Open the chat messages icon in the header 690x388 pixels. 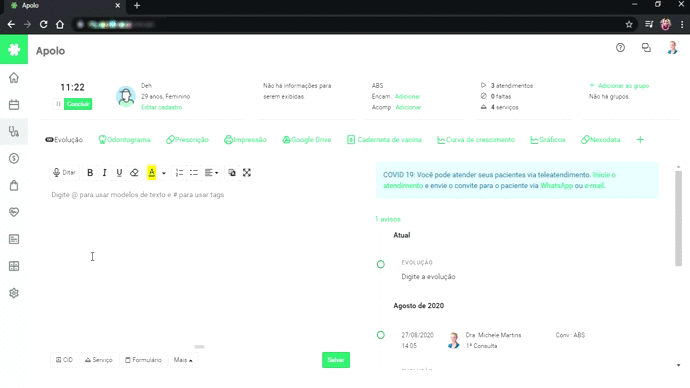(x=646, y=48)
